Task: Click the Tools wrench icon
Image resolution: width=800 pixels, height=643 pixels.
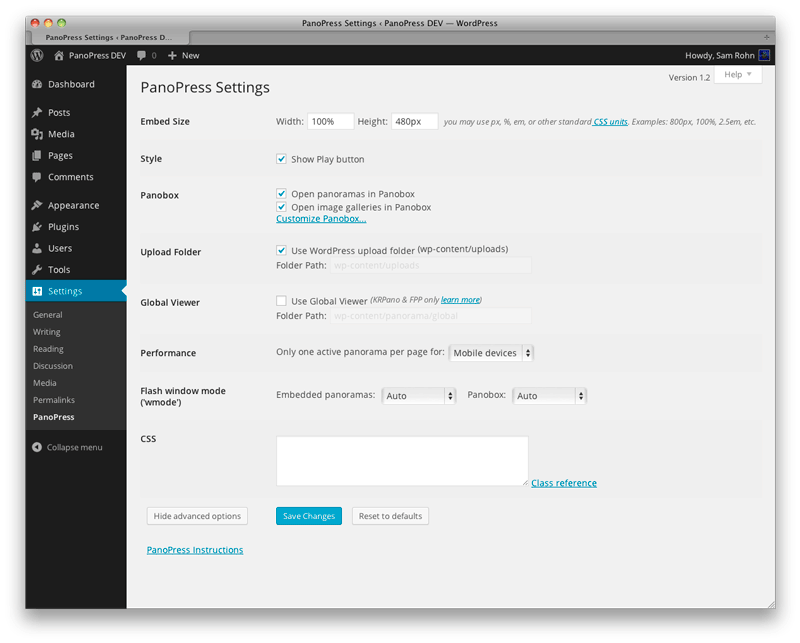Action: 37,269
